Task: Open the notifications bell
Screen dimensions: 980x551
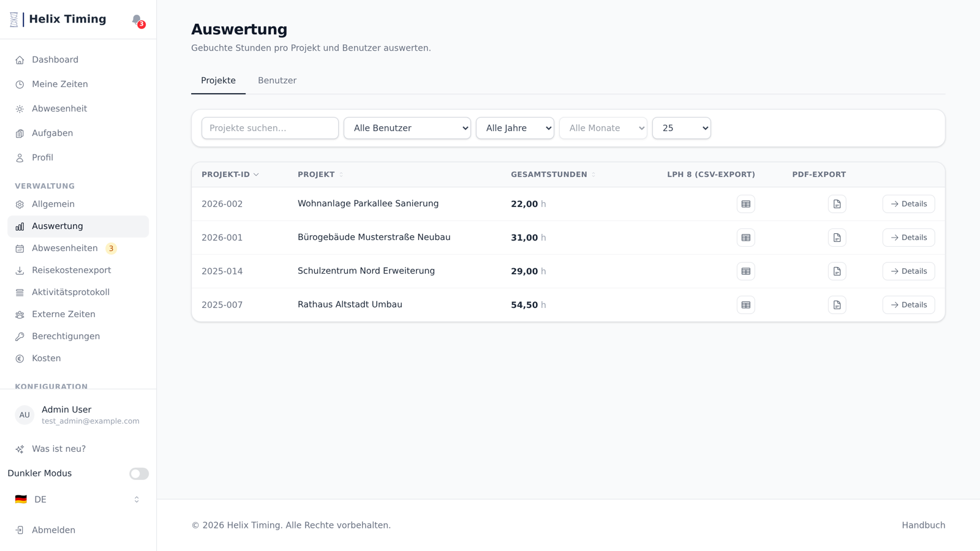Action: (137, 20)
